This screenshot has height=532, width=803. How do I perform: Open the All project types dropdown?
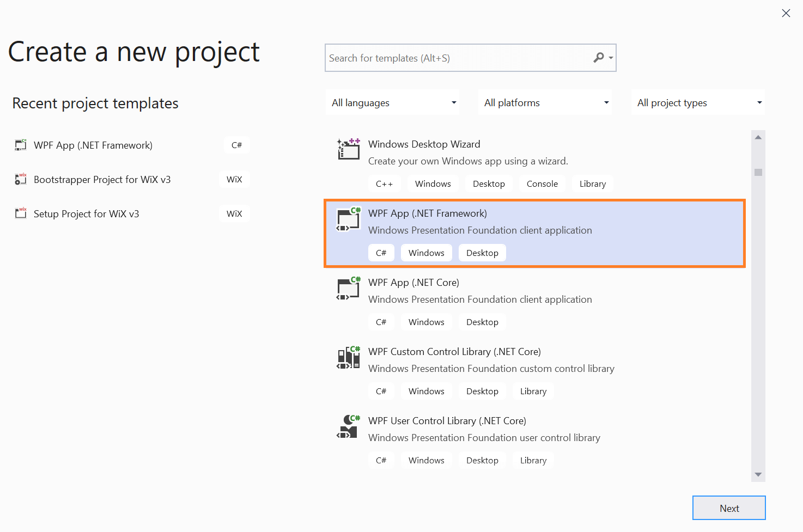(698, 103)
